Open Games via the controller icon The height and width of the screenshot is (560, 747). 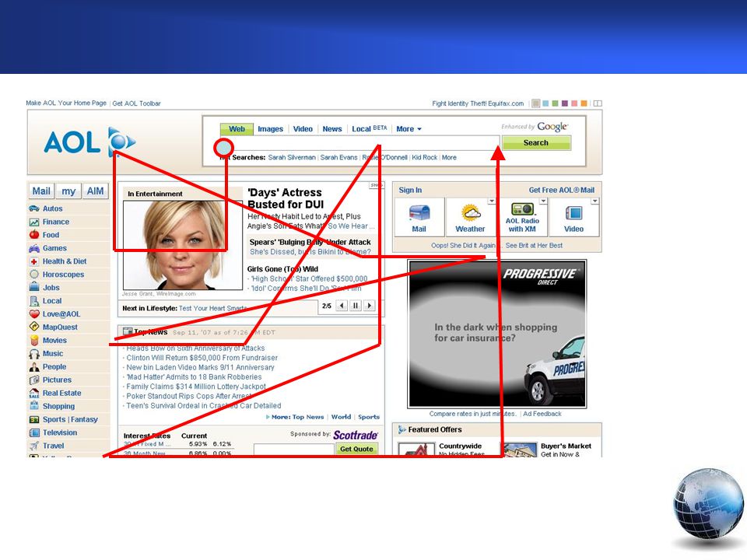(34, 248)
